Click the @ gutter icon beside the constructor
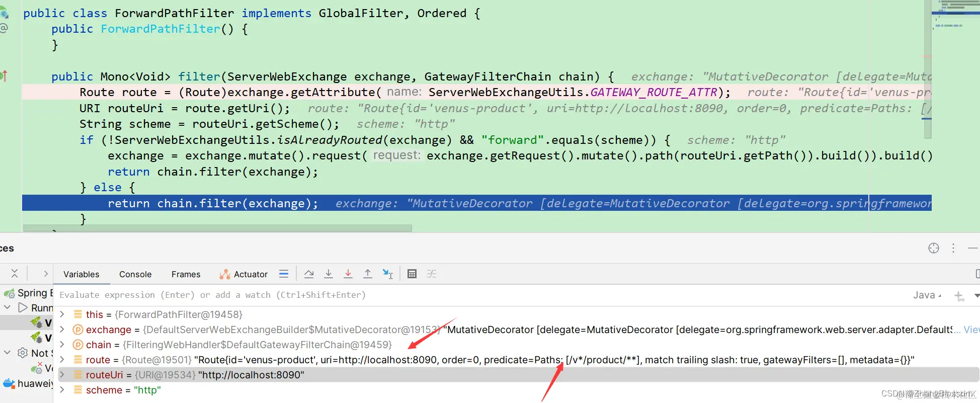Screen dimensions: 980x403 (x=4, y=28)
